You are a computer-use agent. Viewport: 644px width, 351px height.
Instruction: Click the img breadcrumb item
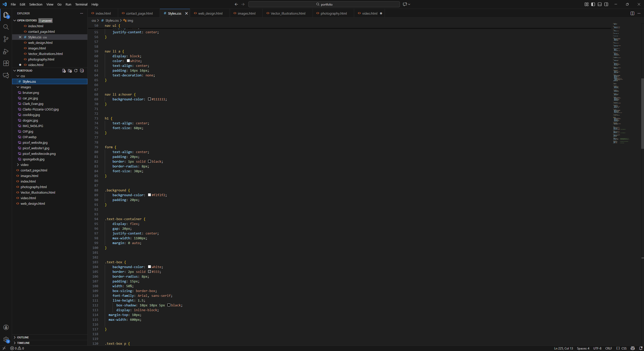pyautogui.click(x=128, y=20)
